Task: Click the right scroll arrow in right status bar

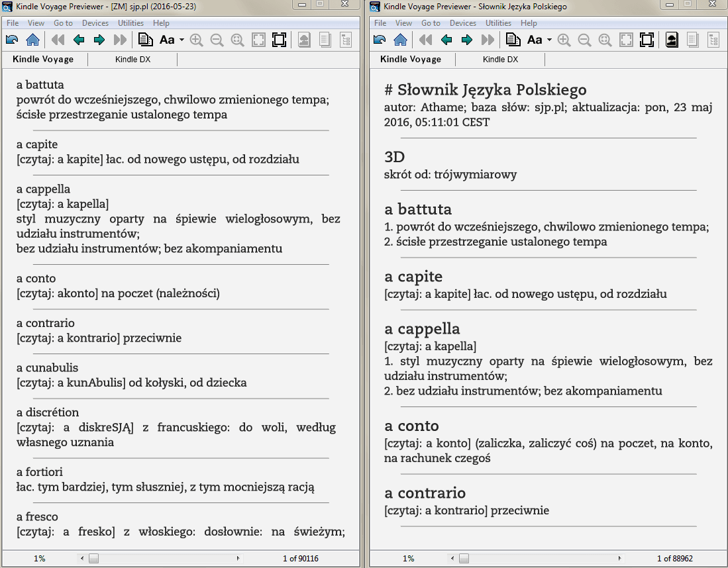Action: pos(619,558)
